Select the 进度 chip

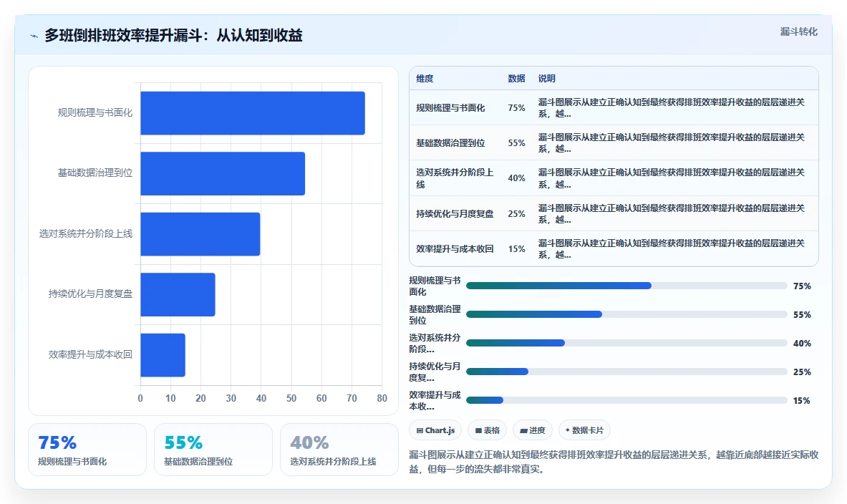533,430
